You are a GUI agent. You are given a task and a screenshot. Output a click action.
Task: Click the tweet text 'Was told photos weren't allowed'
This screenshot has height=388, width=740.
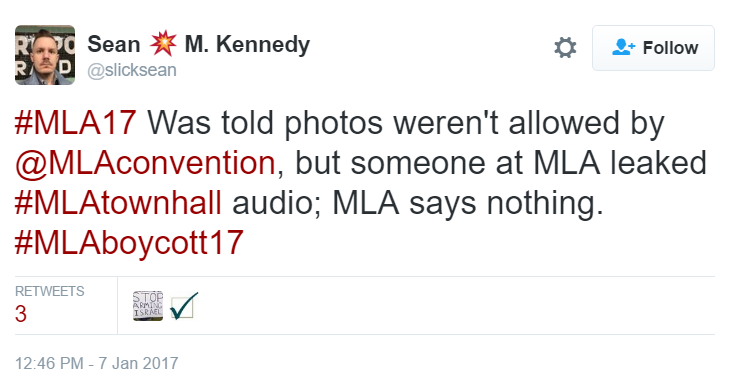tap(361, 123)
